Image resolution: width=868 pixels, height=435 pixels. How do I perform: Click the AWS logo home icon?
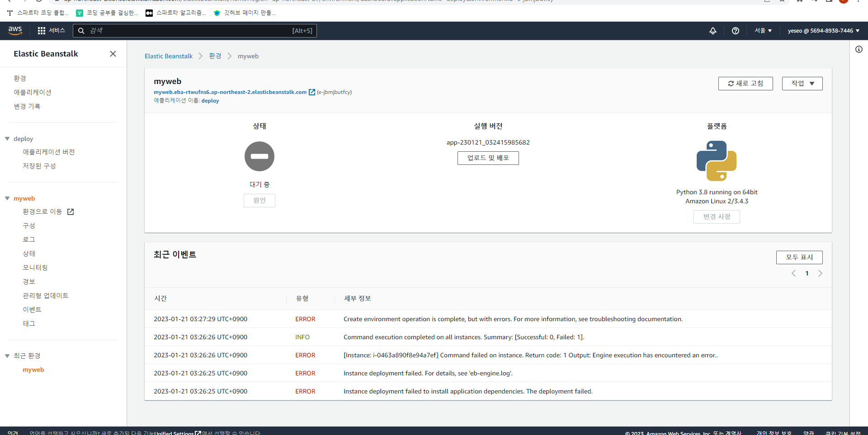tap(15, 30)
